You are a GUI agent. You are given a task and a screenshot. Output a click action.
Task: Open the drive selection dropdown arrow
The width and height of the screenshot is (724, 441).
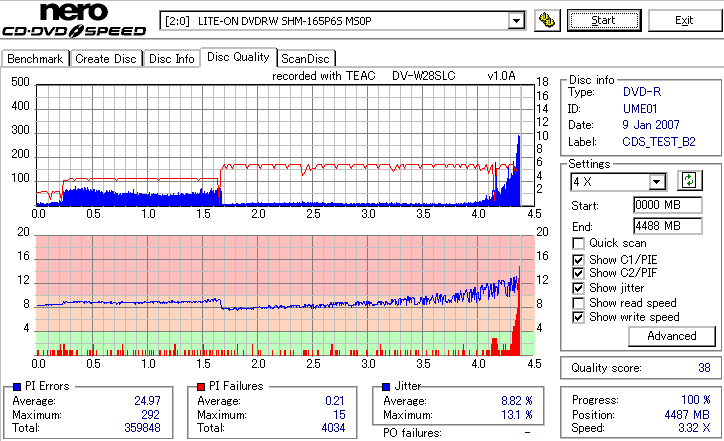click(x=516, y=21)
